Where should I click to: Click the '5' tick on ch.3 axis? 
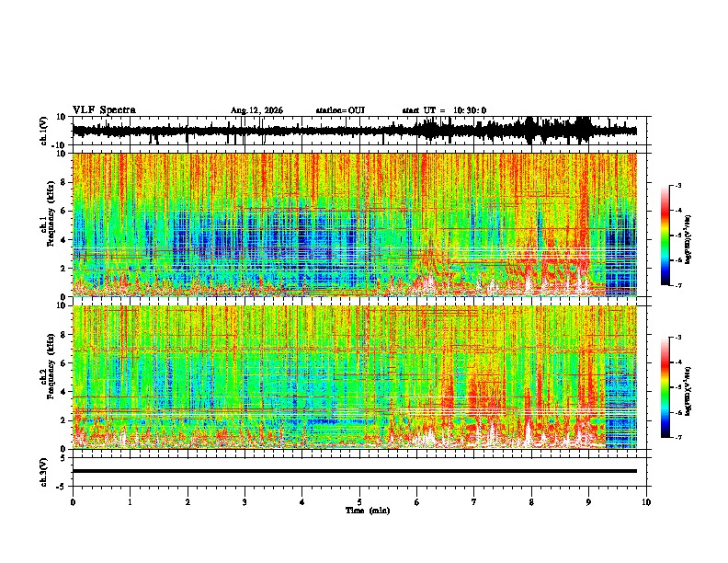click(64, 458)
